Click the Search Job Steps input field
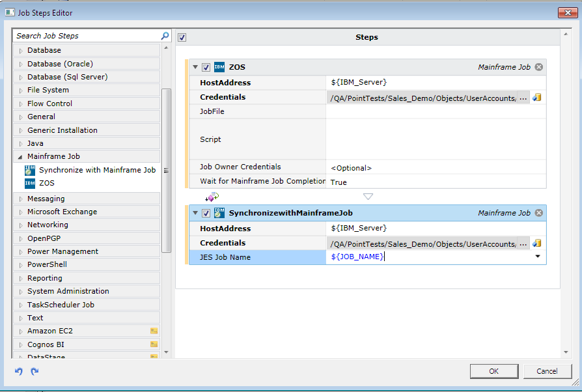Viewport: 582px width, 392px height. click(85, 35)
